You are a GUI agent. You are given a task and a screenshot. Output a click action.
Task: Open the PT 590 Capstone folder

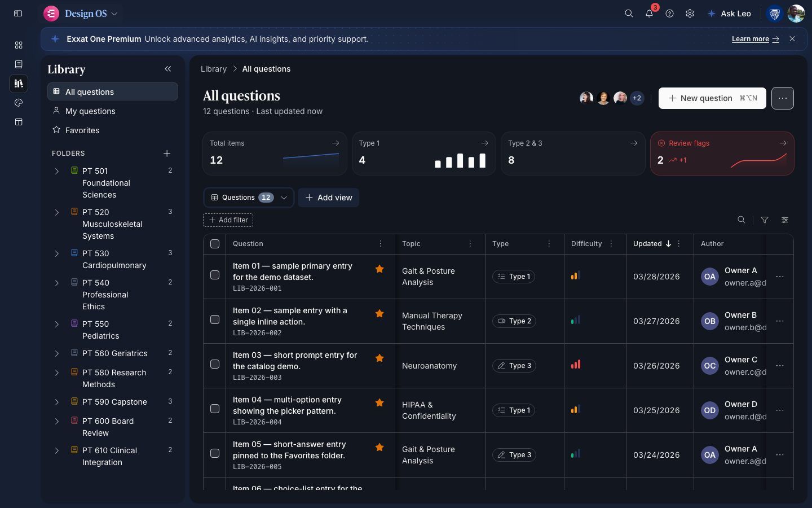[114, 402]
